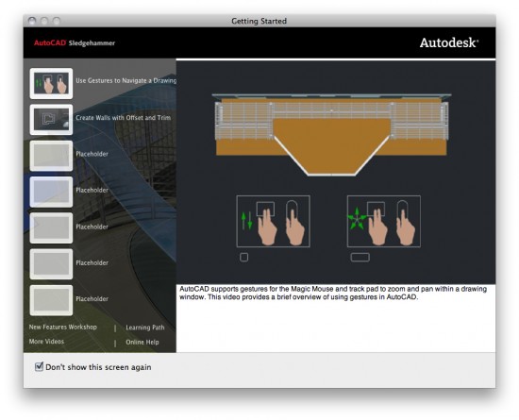Viewport: 519px width, 420px height.
Task: Click the two-finger scroll gesture illustration
Action: (273, 221)
